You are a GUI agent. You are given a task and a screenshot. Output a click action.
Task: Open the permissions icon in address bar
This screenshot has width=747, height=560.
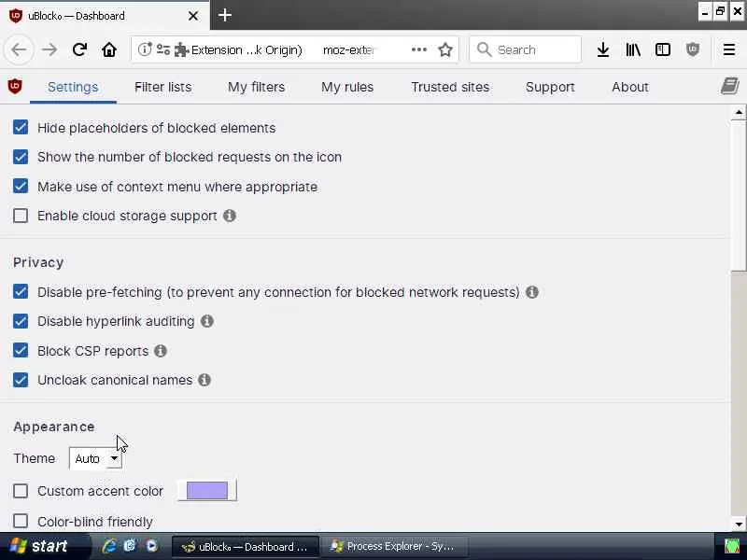click(x=162, y=49)
